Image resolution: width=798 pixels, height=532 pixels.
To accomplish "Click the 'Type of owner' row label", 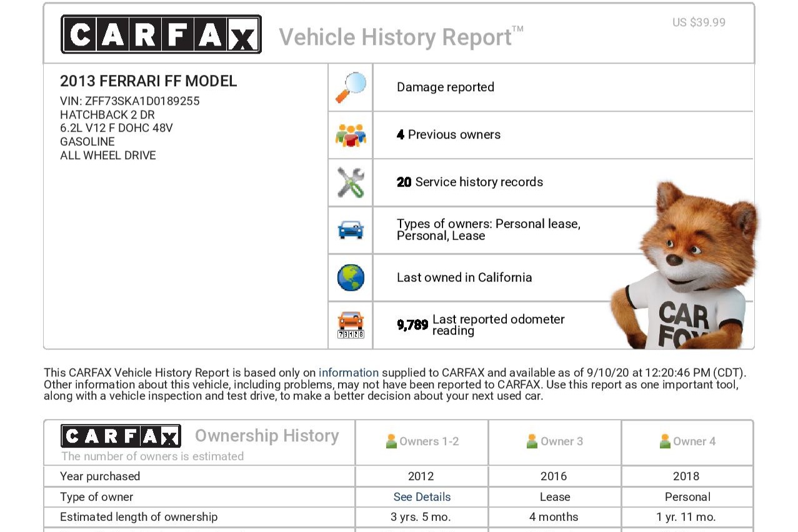I will tap(97, 497).
